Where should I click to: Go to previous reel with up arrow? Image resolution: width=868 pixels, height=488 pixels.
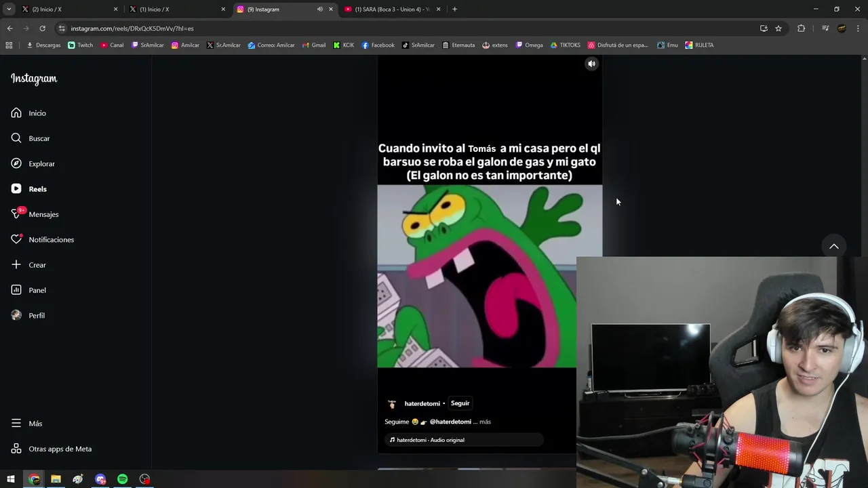[834, 246]
